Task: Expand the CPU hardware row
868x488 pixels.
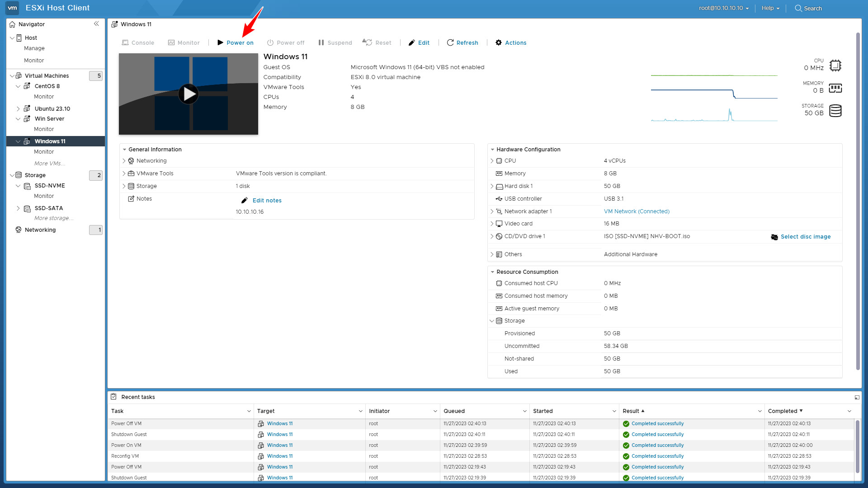Action: (492, 161)
